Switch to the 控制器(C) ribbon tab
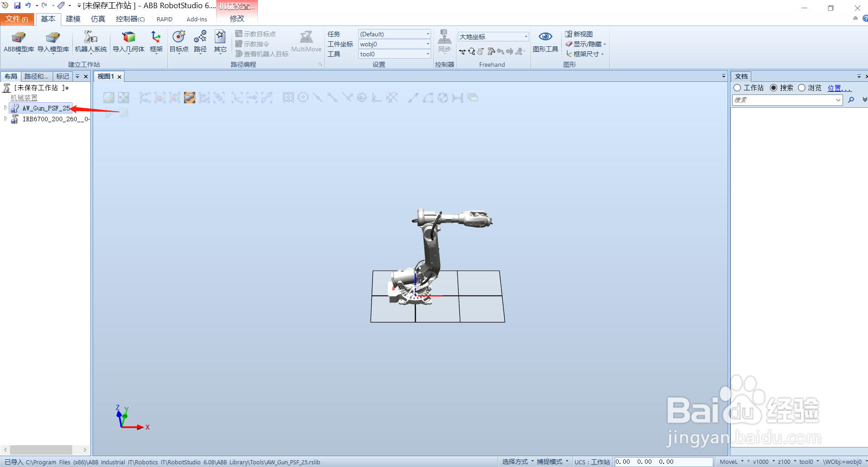The width and height of the screenshot is (868, 467). tap(130, 19)
